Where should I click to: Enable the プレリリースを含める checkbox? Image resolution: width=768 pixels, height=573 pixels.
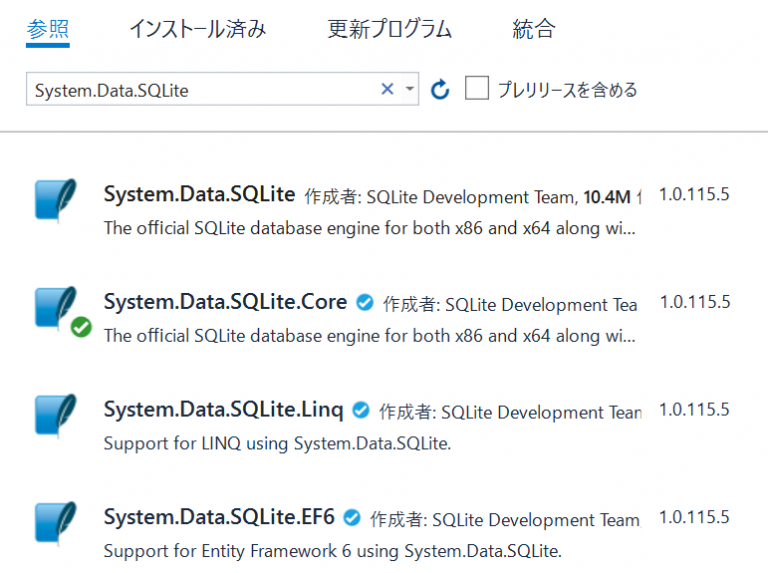(x=477, y=88)
